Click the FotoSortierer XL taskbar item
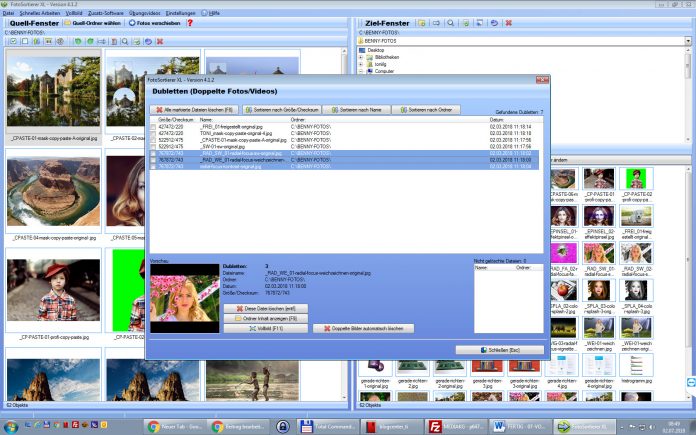The width and height of the screenshot is (696, 435). tap(585, 427)
